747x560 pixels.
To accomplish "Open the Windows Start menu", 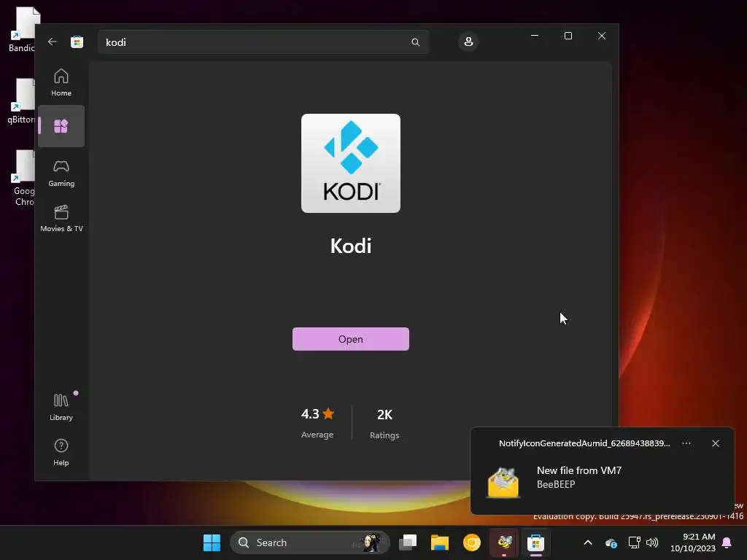I will tap(212, 542).
